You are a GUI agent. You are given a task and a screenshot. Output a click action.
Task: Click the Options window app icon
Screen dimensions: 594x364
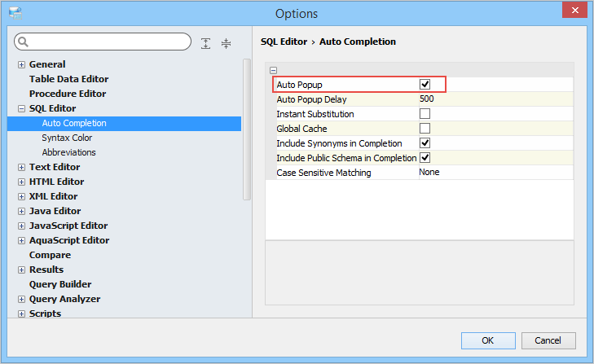pyautogui.click(x=15, y=13)
